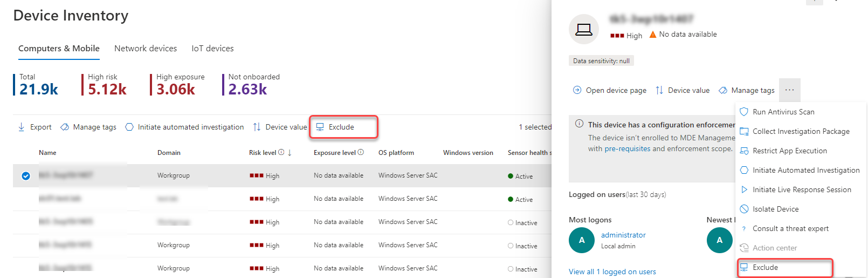Image resolution: width=868 pixels, height=278 pixels.
Task: Sort by Risk level descending arrow
Action: 290,153
